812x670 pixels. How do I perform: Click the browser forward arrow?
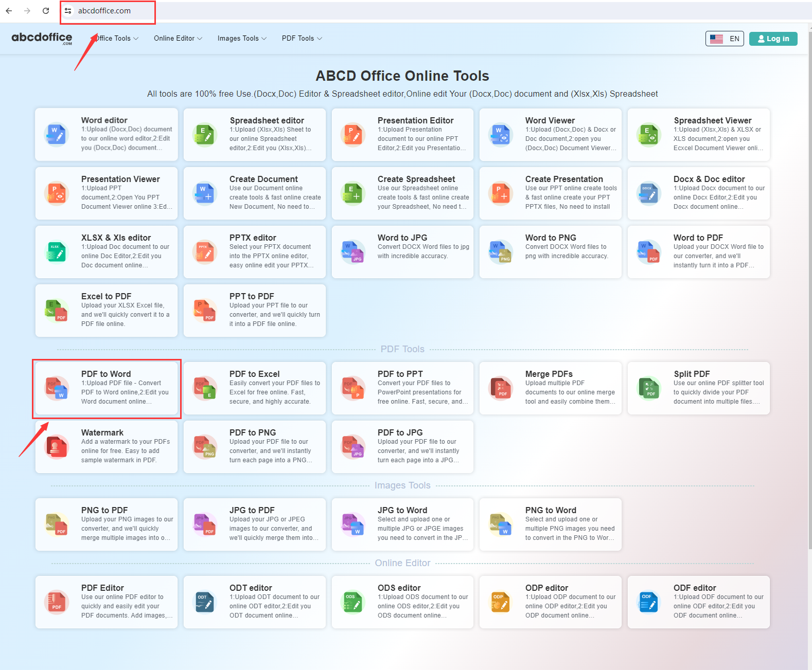pyautogui.click(x=27, y=11)
